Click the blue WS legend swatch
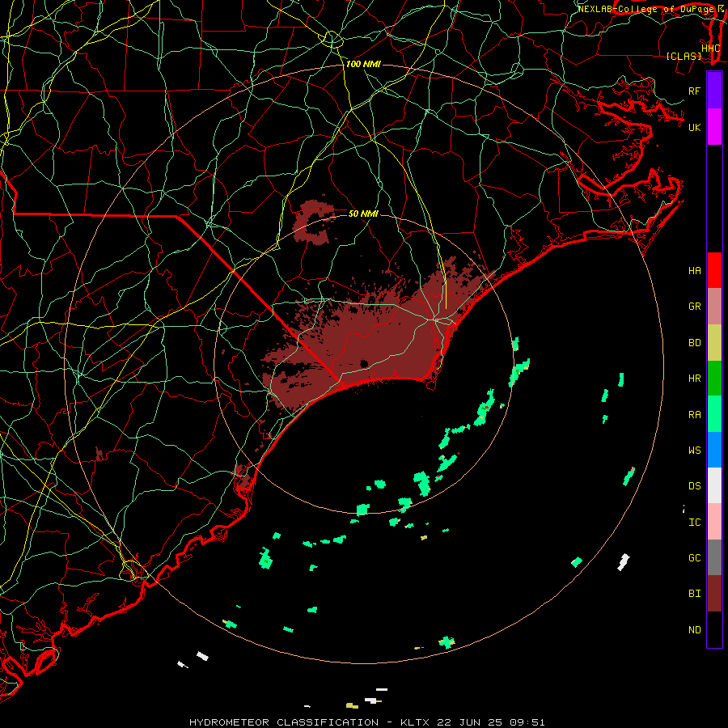 point(714,450)
